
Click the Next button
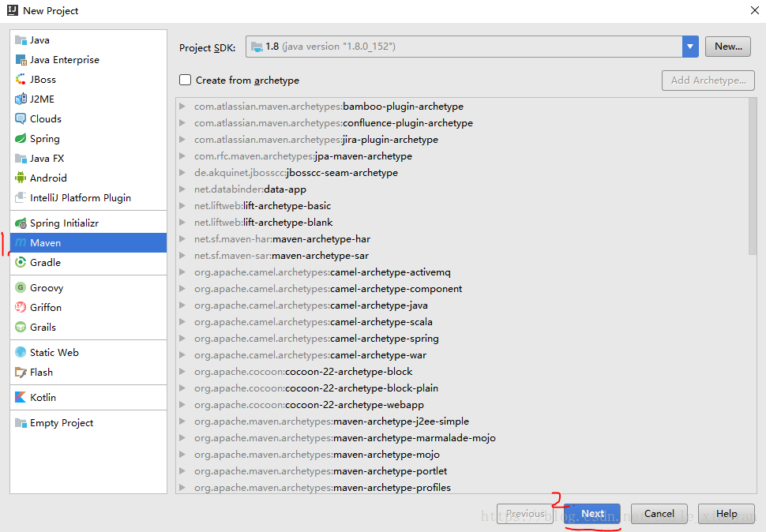tap(592, 514)
